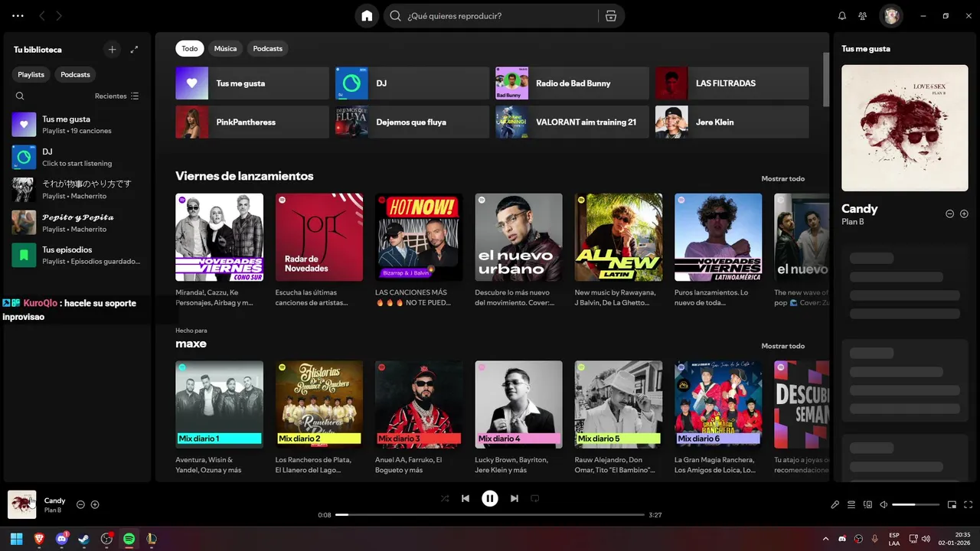Image resolution: width=980 pixels, height=551 pixels.
Task: Open the DJ shortcut card
Action: [412, 83]
